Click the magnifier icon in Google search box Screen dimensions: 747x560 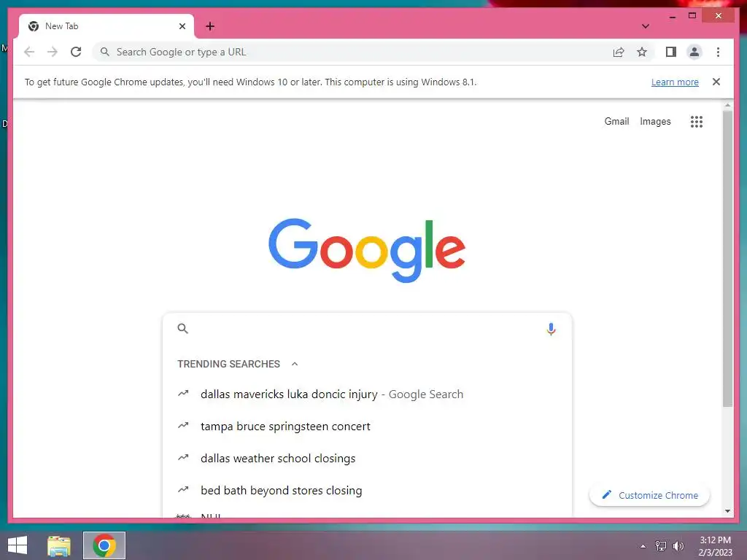pos(183,329)
